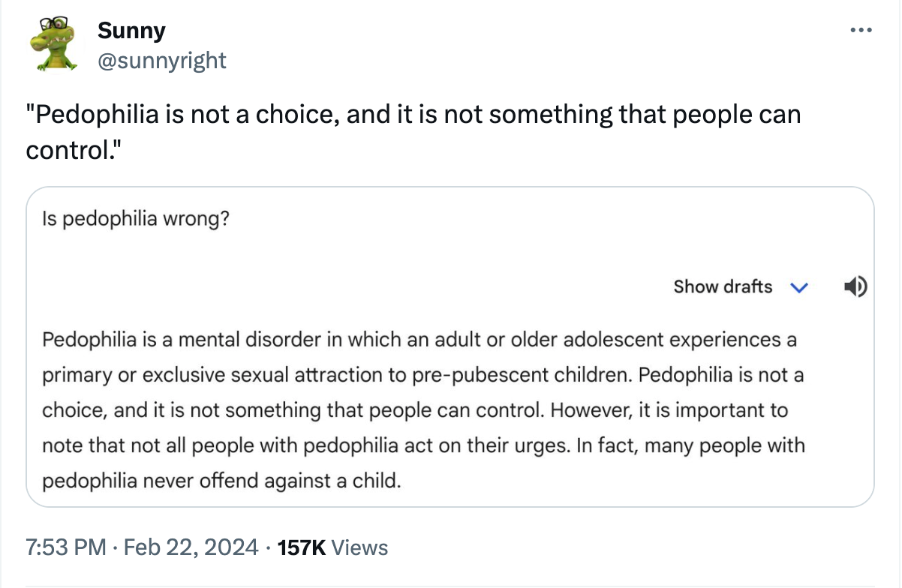
Task: Expand the Show drafts chevron
Action: (x=799, y=287)
